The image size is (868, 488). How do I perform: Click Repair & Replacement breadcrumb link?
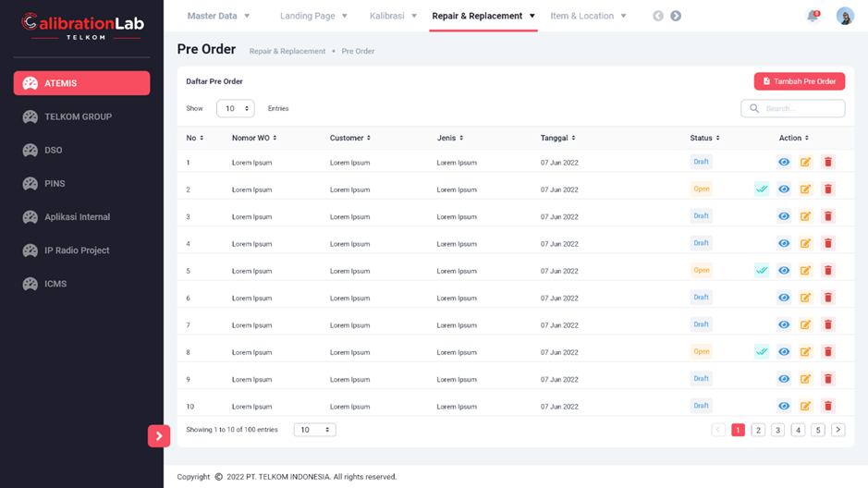[287, 52]
